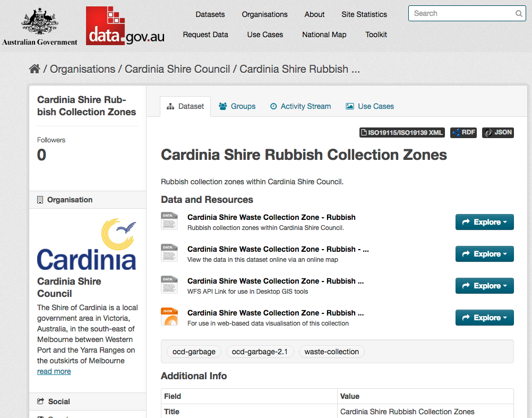Open Explore dropdown for web visualisation JSON resource
Image resolution: width=532 pixels, height=418 pixels.
coord(485,318)
